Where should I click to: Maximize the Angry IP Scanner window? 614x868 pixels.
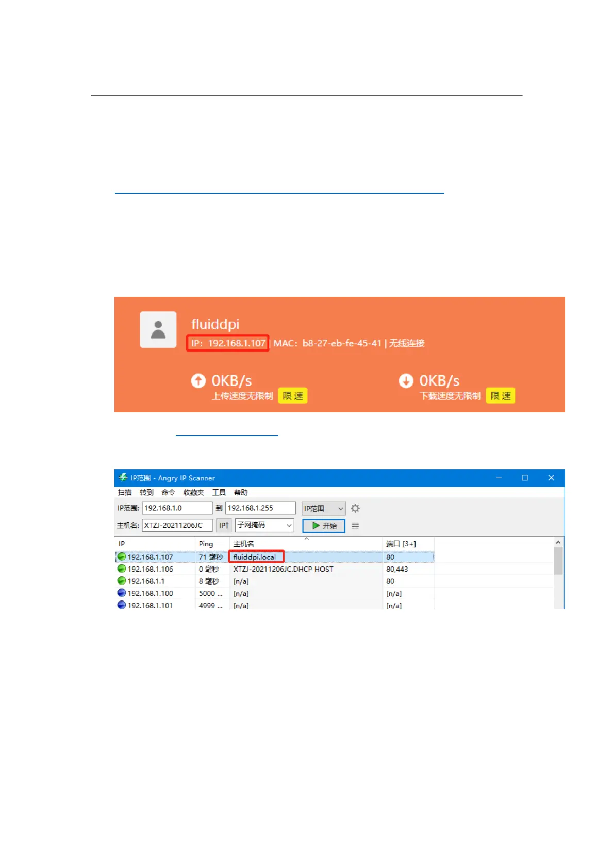525,478
